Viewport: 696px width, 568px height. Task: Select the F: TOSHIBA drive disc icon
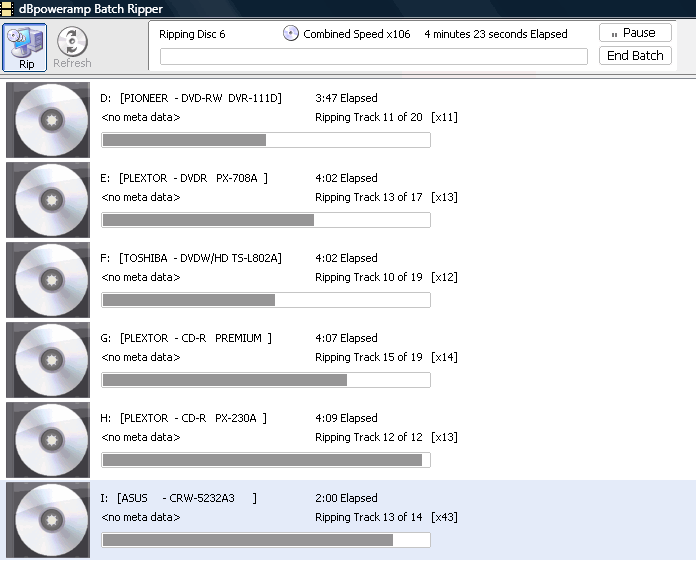pyautogui.click(x=48, y=280)
